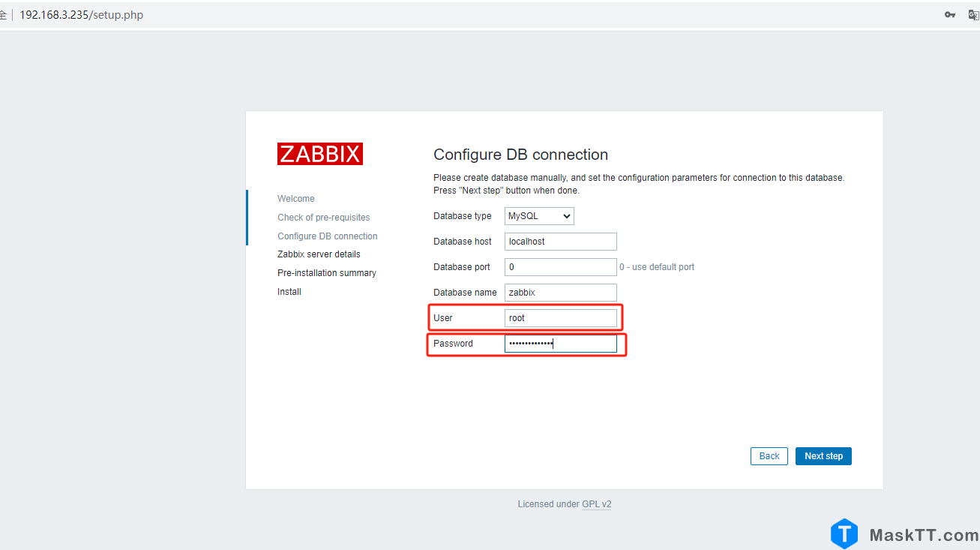Click the Database type label
The image size is (980, 550).
(x=463, y=216)
